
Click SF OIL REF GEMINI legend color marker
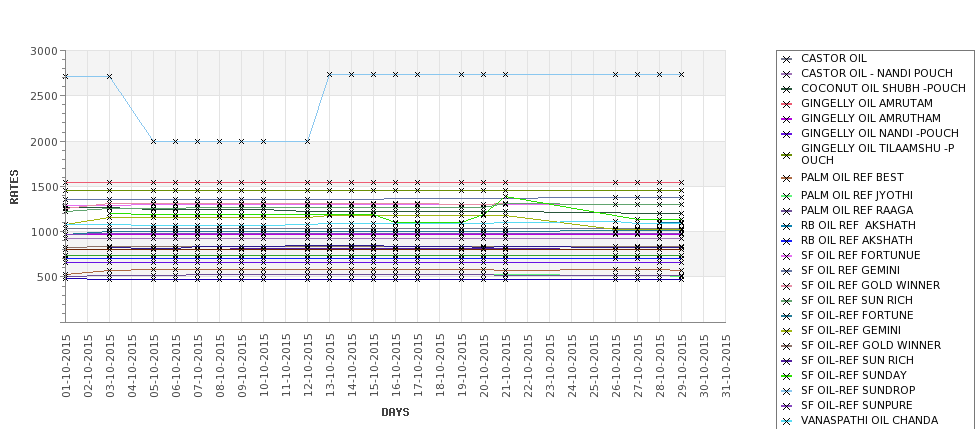(x=787, y=270)
